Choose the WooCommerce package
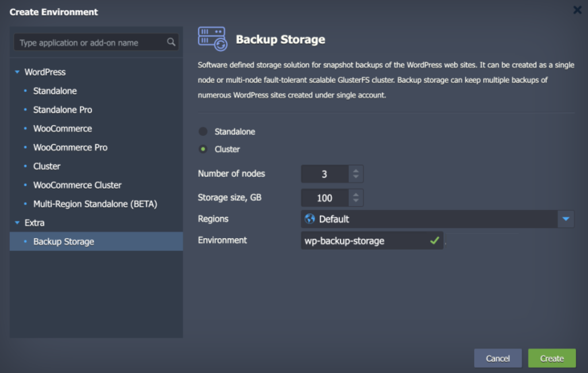The width and height of the screenshot is (588, 373). [x=63, y=129]
